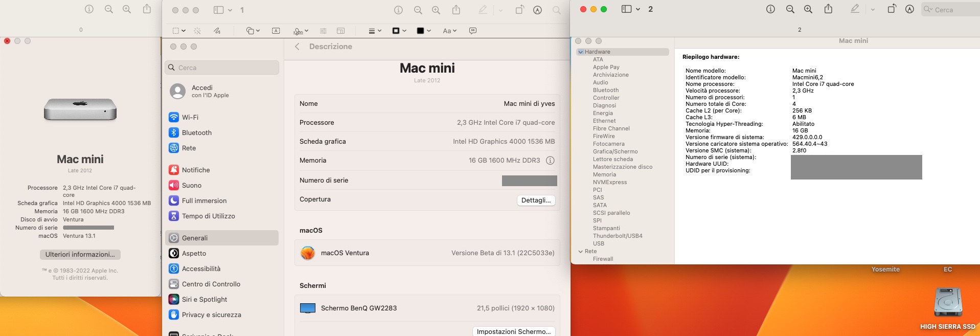Open the inspector info in left Preview window
The width and height of the screenshot is (980, 336).
click(89, 9)
